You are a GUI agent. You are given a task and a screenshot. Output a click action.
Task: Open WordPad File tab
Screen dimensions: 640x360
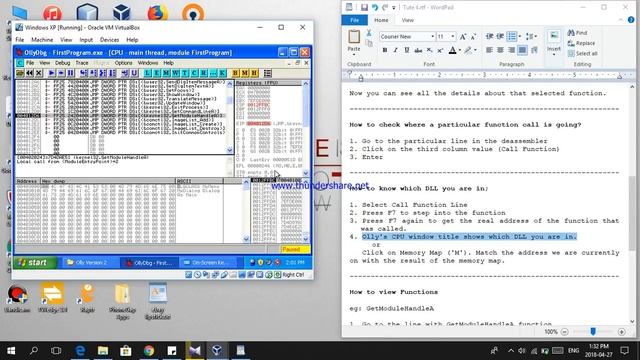tap(354, 20)
